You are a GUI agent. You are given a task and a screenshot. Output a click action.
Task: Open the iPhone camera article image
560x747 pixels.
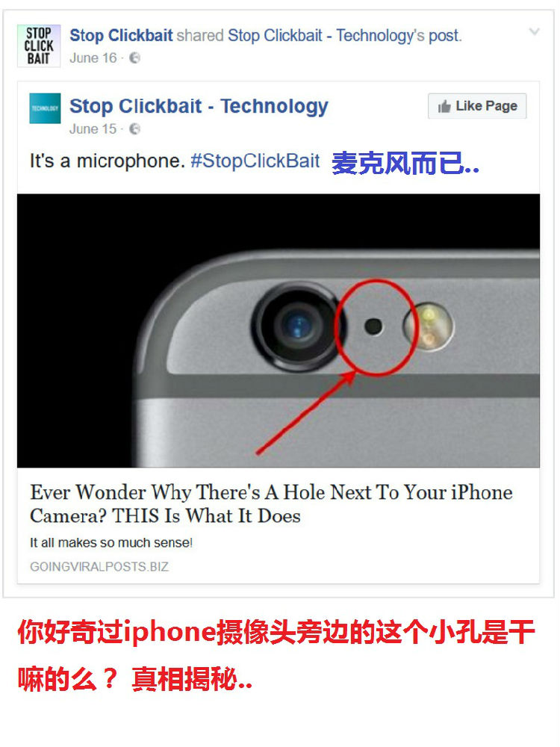click(x=279, y=331)
